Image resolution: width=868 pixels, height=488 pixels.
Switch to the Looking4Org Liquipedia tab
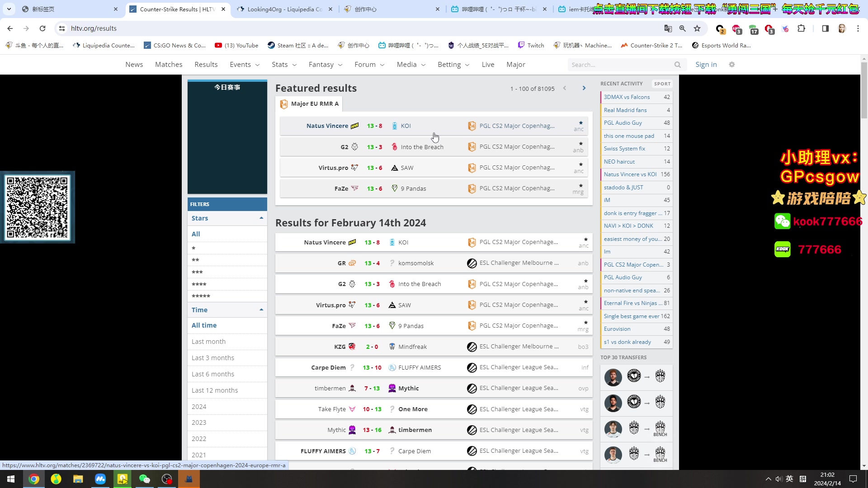(x=286, y=9)
